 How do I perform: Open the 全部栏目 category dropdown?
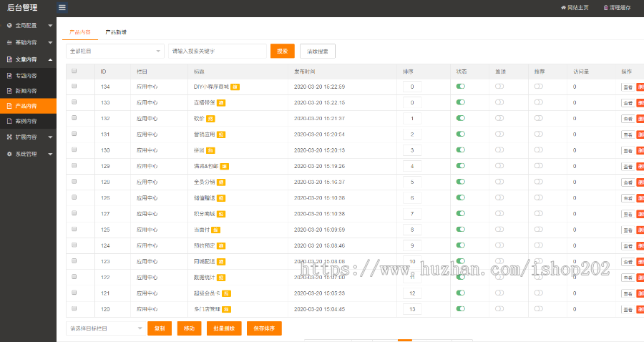[115, 52]
